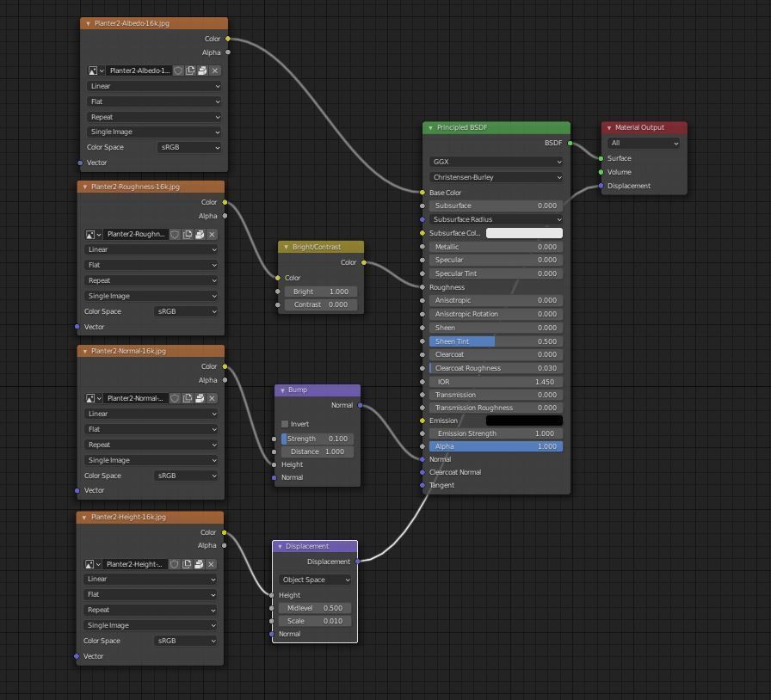Screen dimensions: 771x700
Task: Browse image icon on Albedo node
Action: click(96, 71)
